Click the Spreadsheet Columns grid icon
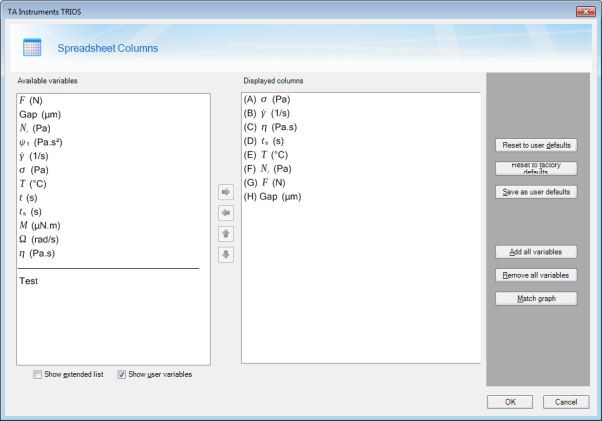The width and height of the screenshot is (602, 421). click(32, 48)
